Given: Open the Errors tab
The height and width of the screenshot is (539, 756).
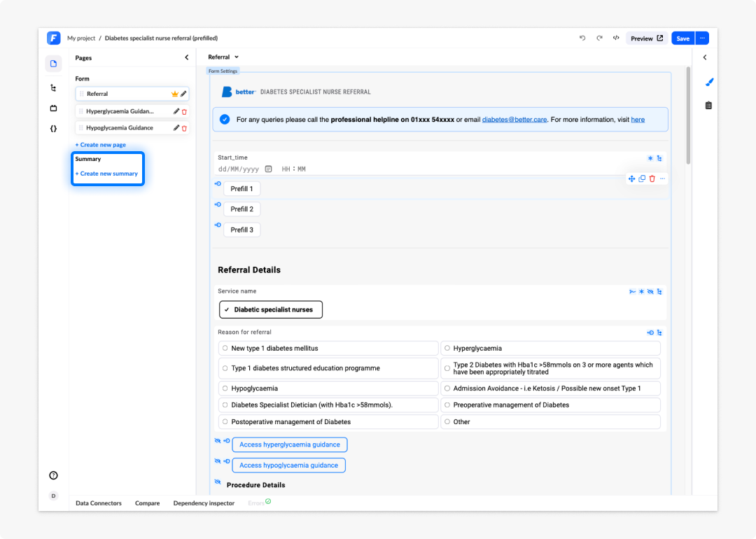Looking at the screenshot, I should coord(260,503).
